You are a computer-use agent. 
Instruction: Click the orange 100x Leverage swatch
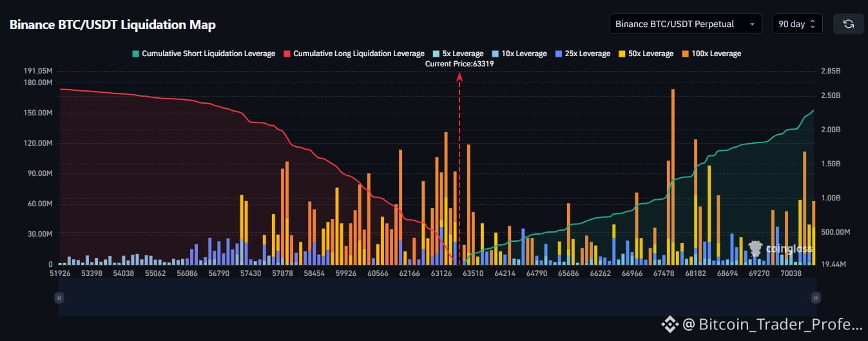(x=685, y=54)
